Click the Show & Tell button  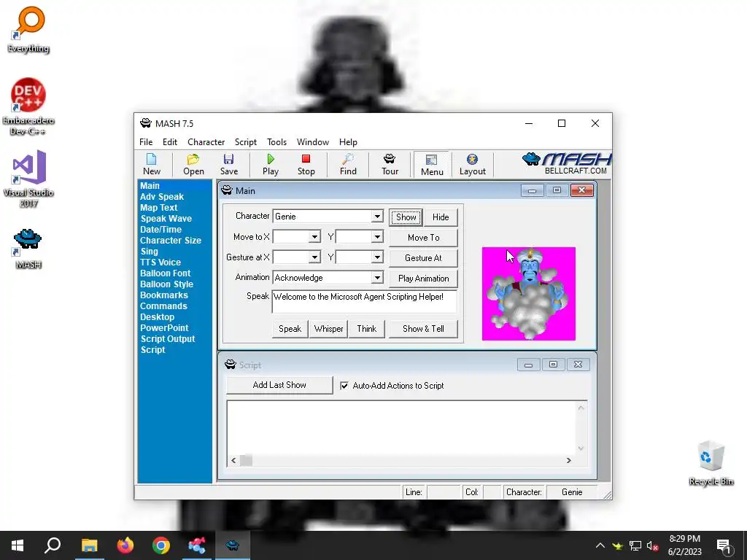pyautogui.click(x=423, y=329)
